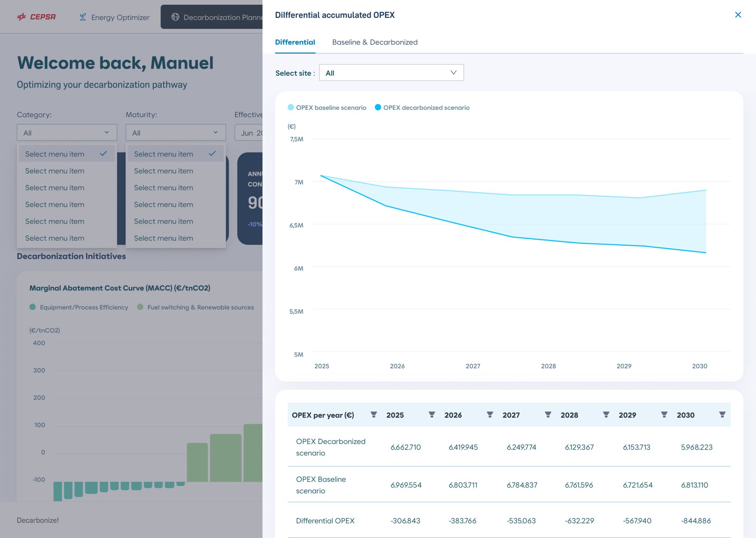Expand the Category dropdown
This screenshot has height=538, width=756.
pos(67,133)
